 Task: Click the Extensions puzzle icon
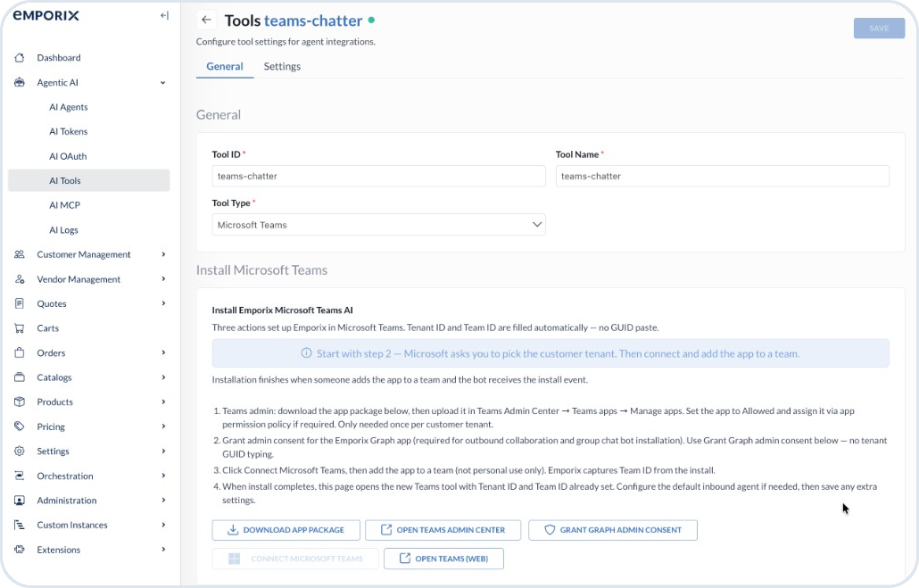coord(20,550)
